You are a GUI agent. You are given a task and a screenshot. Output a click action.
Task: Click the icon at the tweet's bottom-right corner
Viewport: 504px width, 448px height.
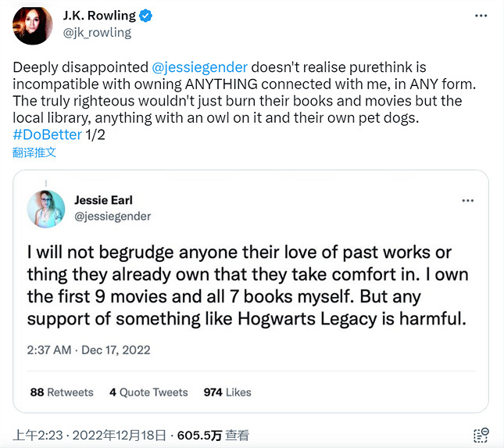pyautogui.click(x=481, y=435)
